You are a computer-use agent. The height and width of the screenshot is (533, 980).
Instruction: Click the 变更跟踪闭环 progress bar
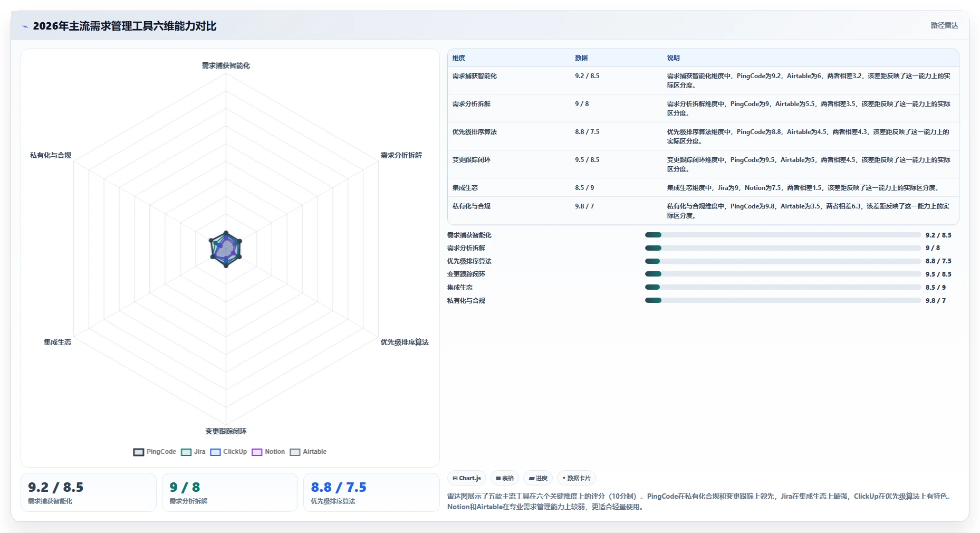[783, 274]
